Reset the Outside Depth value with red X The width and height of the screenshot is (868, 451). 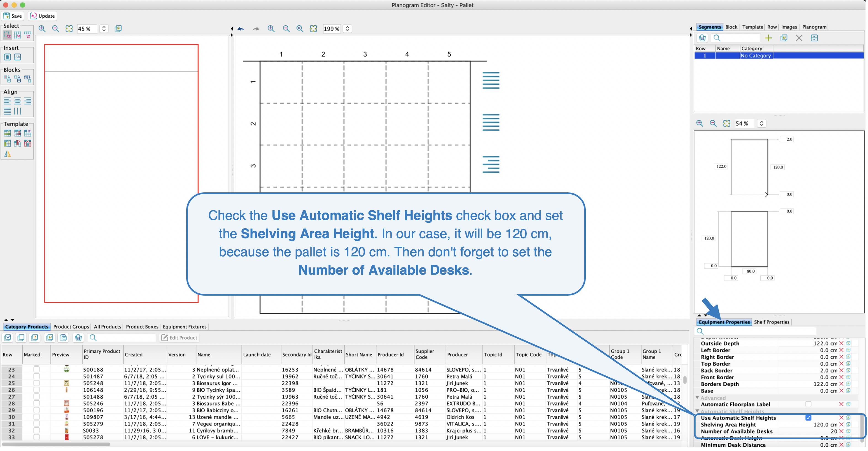point(842,343)
